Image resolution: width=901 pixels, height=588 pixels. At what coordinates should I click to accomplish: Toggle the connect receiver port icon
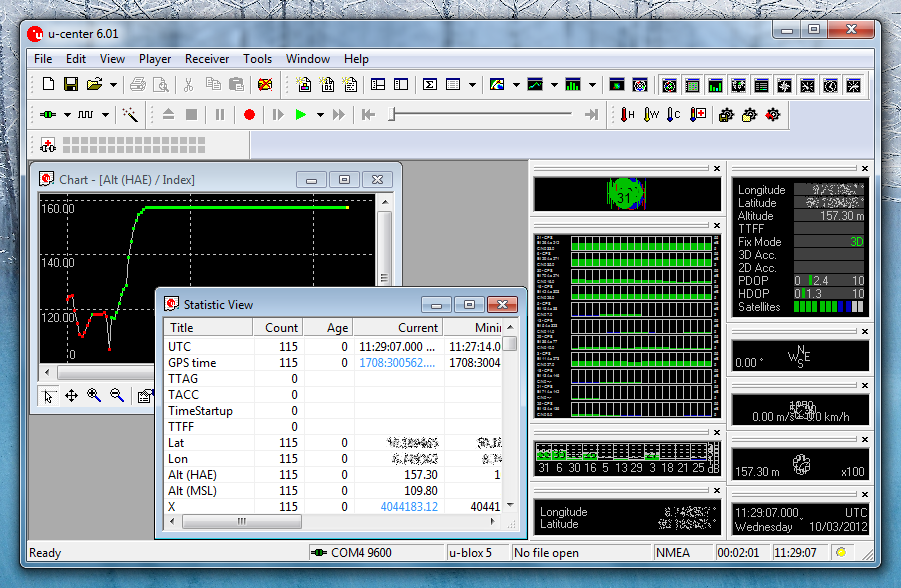[48, 115]
